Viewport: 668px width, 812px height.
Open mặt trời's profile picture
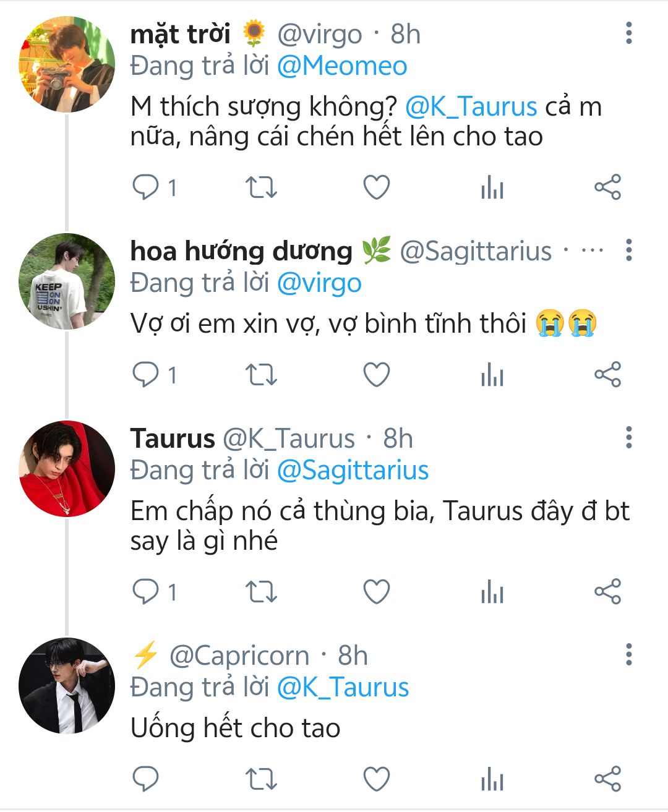[67, 64]
